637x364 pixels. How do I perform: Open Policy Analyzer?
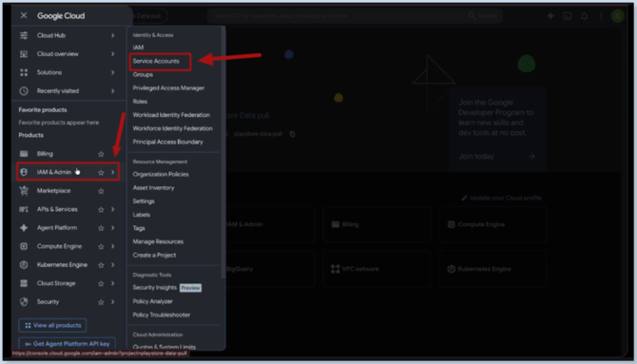click(x=153, y=301)
